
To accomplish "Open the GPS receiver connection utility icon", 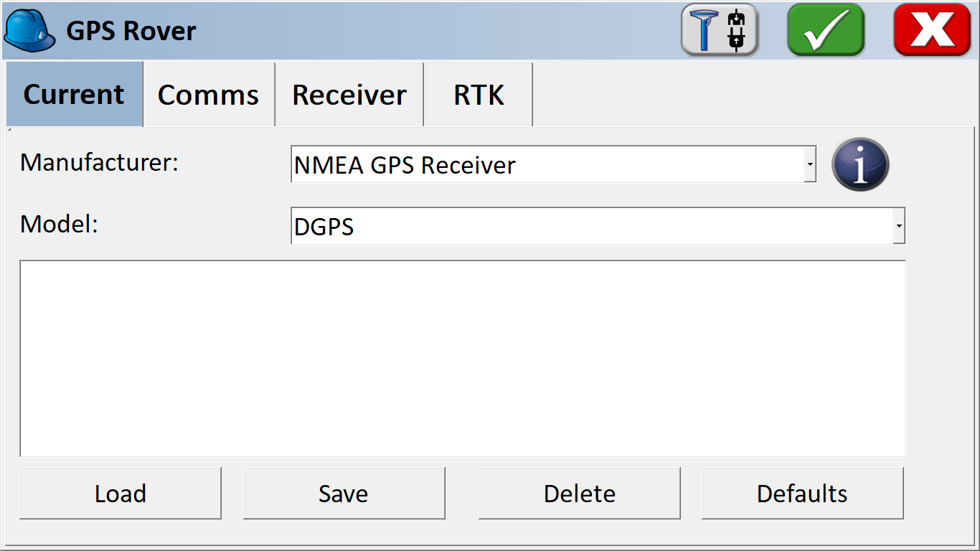I will pyautogui.click(x=720, y=30).
